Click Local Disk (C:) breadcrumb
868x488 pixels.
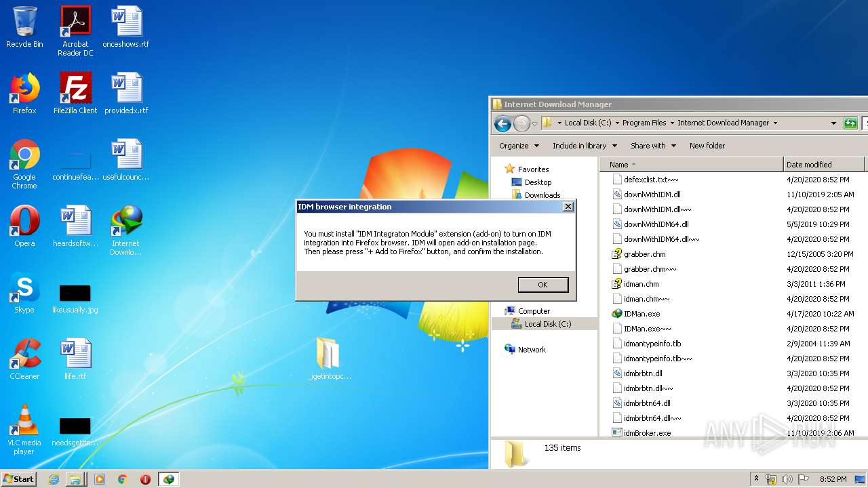[587, 123]
